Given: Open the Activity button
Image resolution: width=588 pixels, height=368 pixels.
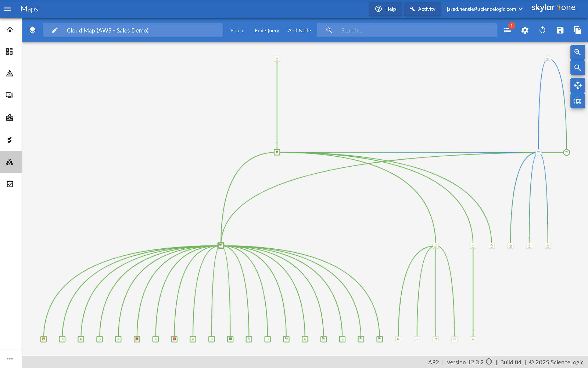Looking at the screenshot, I should (x=423, y=9).
